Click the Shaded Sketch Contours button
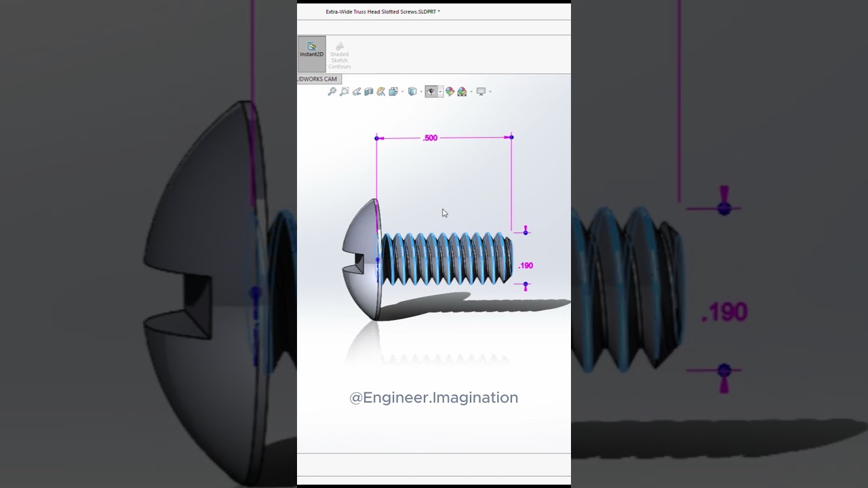This screenshot has width=868, height=488. coord(340,55)
